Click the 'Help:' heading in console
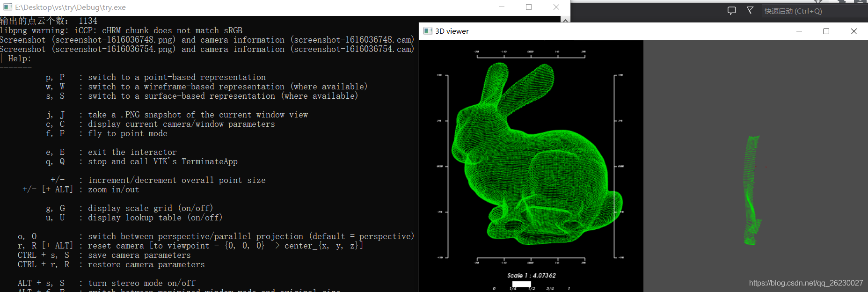The width and height of the screenshot is (868, 292). point(20,58)
